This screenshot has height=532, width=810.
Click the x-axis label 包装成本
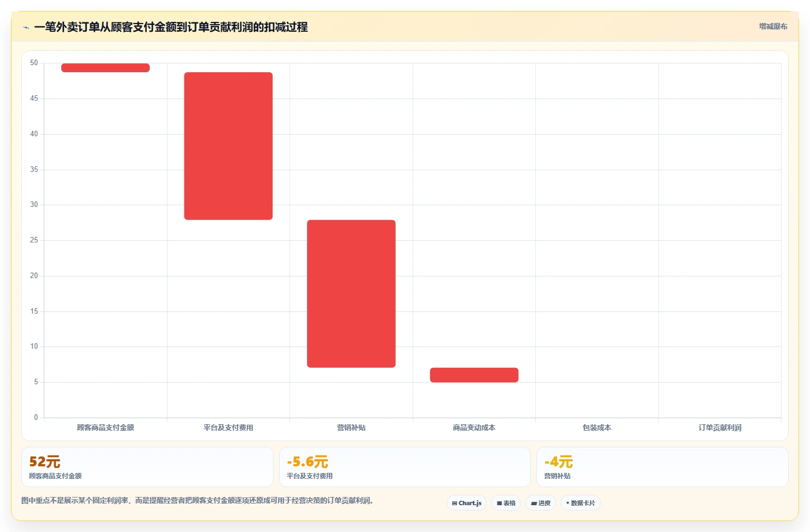tap(597, 427)
